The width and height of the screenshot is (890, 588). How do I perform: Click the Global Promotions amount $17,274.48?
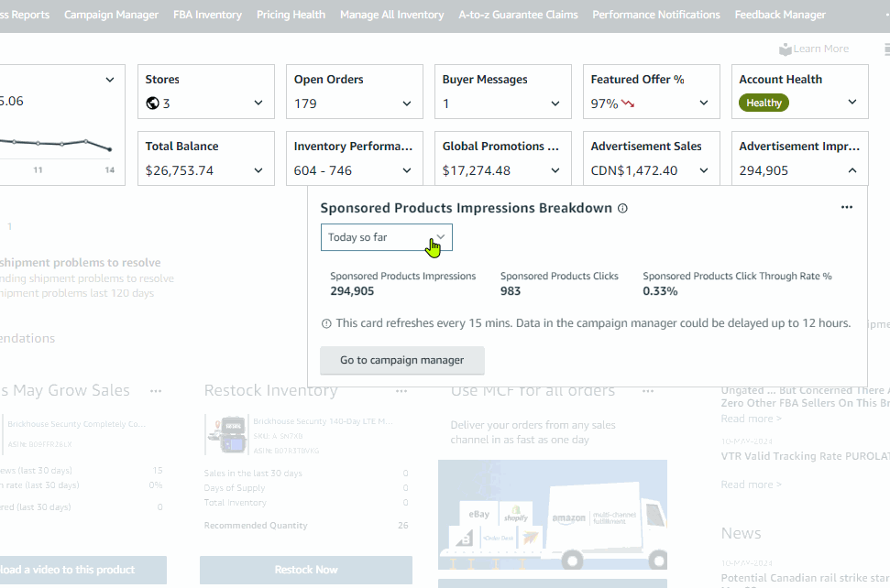477,170
